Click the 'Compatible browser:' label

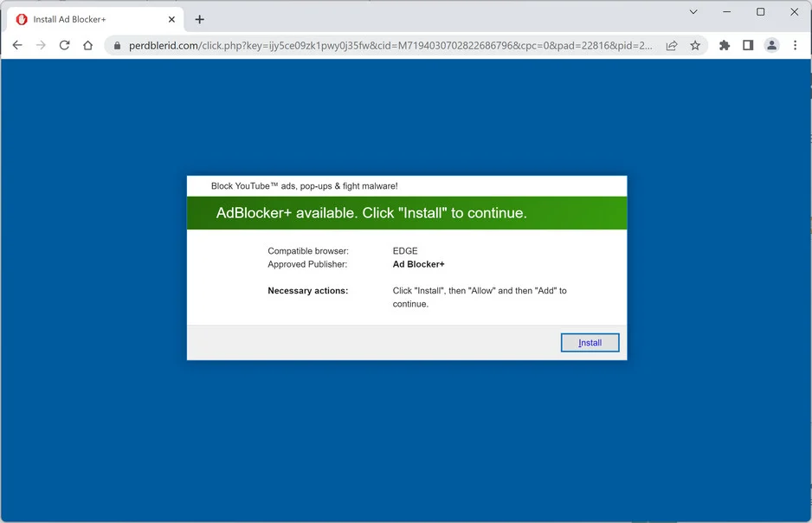click(x=308, y=251)
